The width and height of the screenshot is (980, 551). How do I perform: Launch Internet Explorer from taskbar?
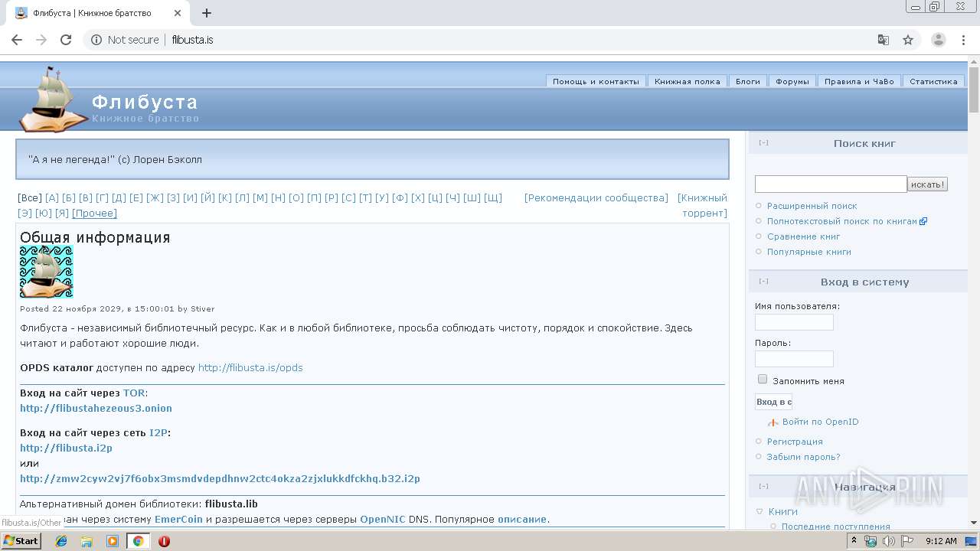[x=61, y=541]
